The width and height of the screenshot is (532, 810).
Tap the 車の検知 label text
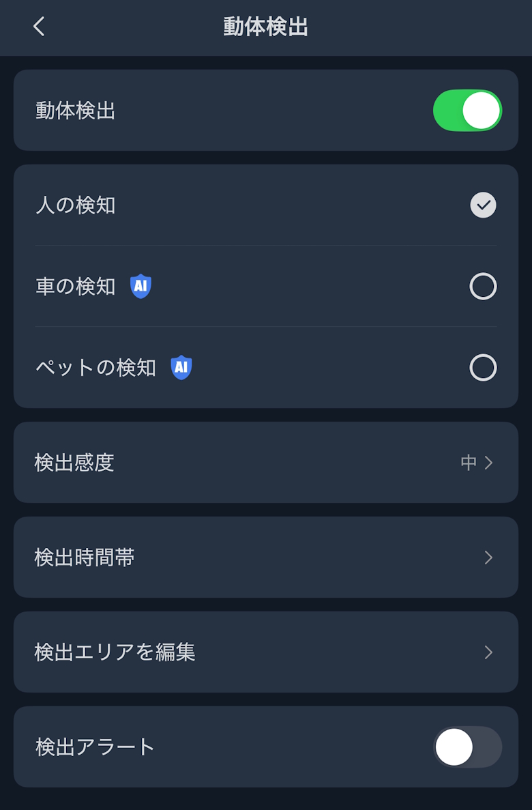pos(76,287)
